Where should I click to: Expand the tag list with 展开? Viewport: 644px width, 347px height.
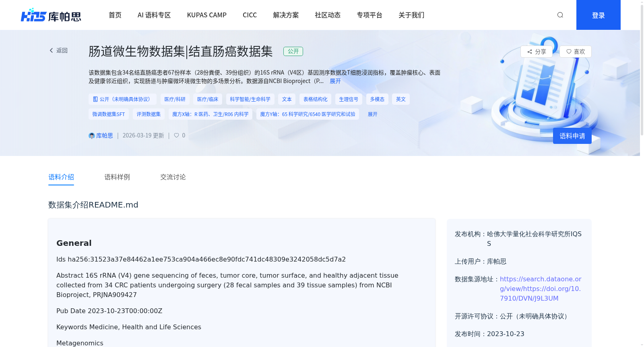click(x=373, y=114)
